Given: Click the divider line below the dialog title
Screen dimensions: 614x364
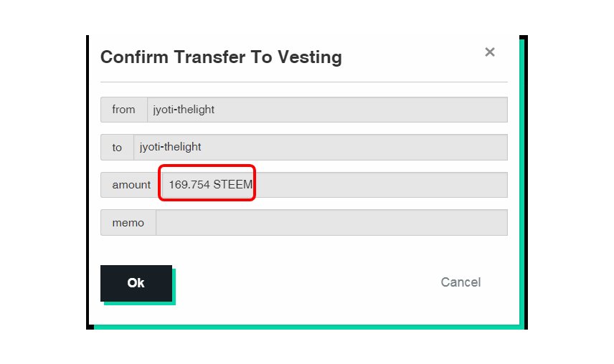Looking at the screenshot, I should [304, 82].
